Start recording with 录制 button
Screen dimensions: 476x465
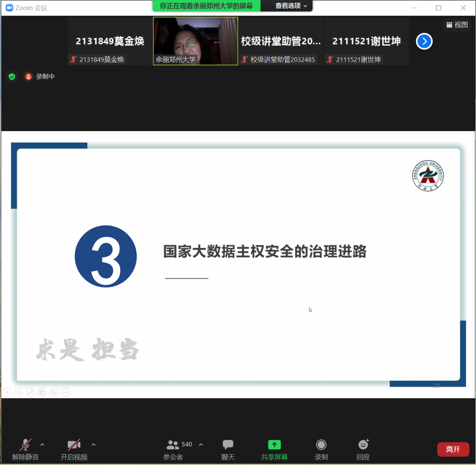pyautogui.click(x=321, y=449)
